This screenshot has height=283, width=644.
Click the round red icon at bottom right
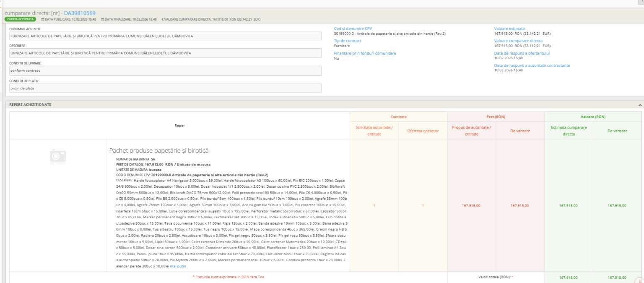[x=639, y=280]
